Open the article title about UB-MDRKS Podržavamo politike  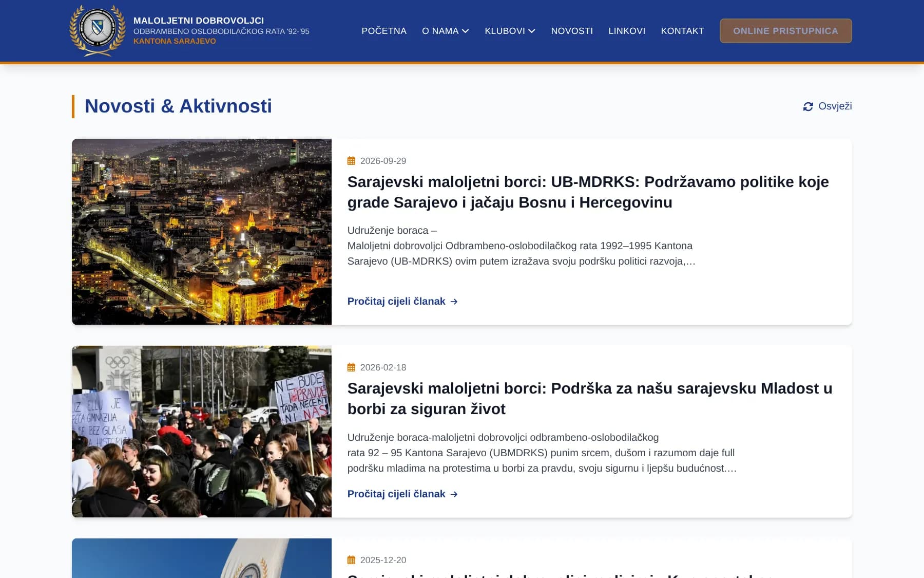pyautogui.click(x=588, y=192)
